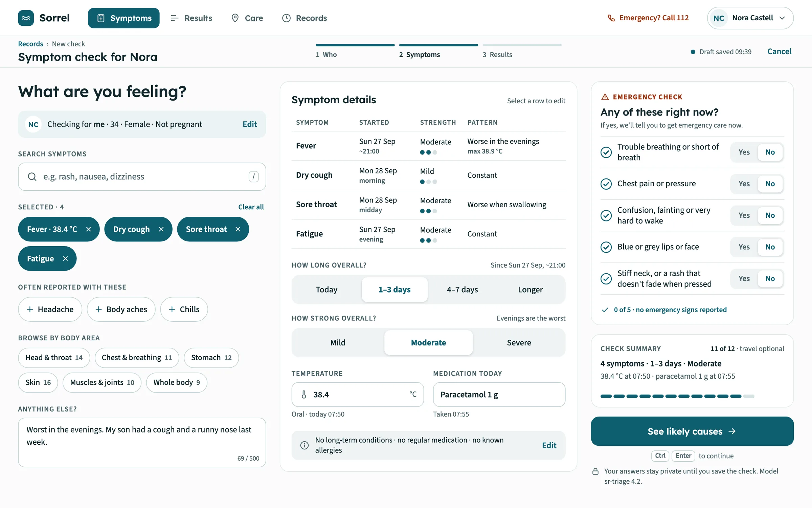Open the Records nav tab

tap(304, 18)
